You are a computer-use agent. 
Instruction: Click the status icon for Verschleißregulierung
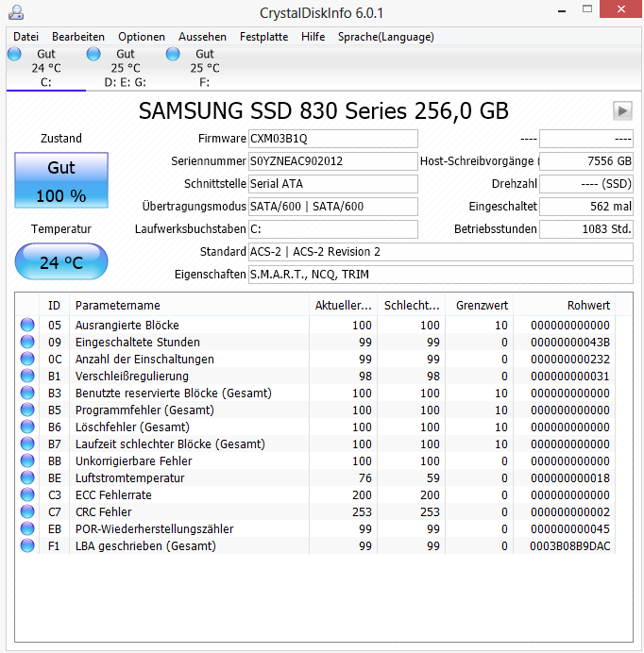click(x=27, y=377)
